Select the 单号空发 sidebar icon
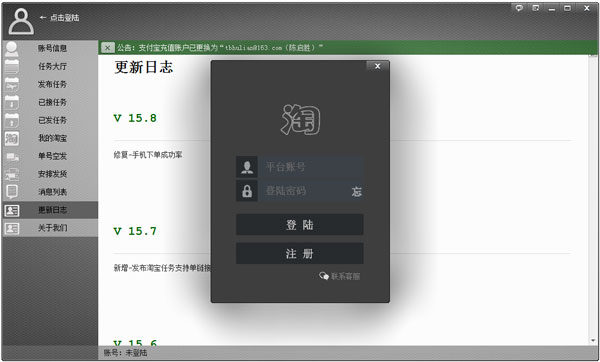Image resolution: width=600 pixels, height=362 pixels. 12,157
